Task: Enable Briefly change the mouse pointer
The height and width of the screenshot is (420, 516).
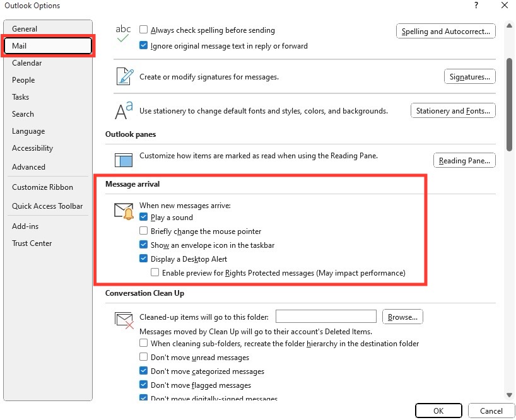Action: point(143,231)
